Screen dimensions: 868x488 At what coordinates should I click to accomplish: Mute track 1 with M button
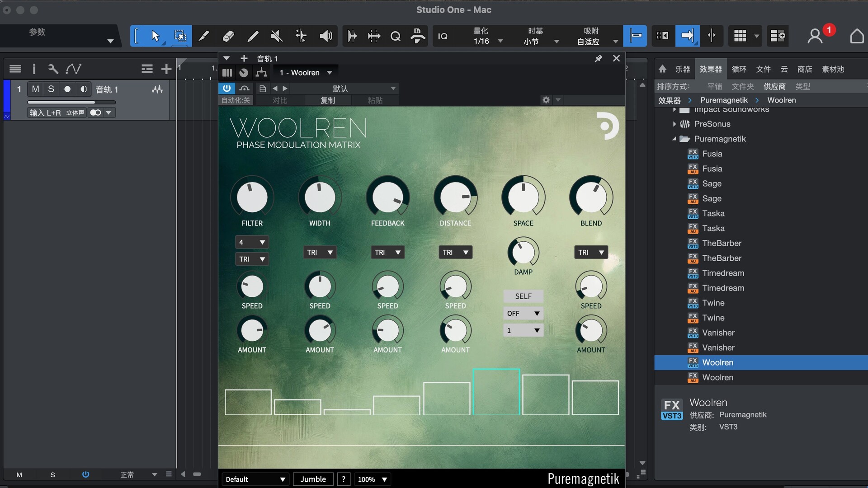click(x=35, y=89)
